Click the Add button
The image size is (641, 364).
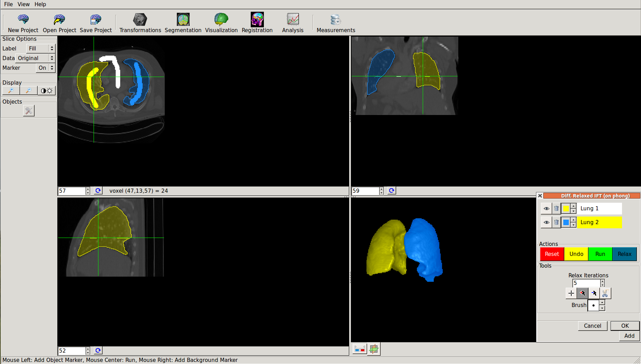pos(629,336)
